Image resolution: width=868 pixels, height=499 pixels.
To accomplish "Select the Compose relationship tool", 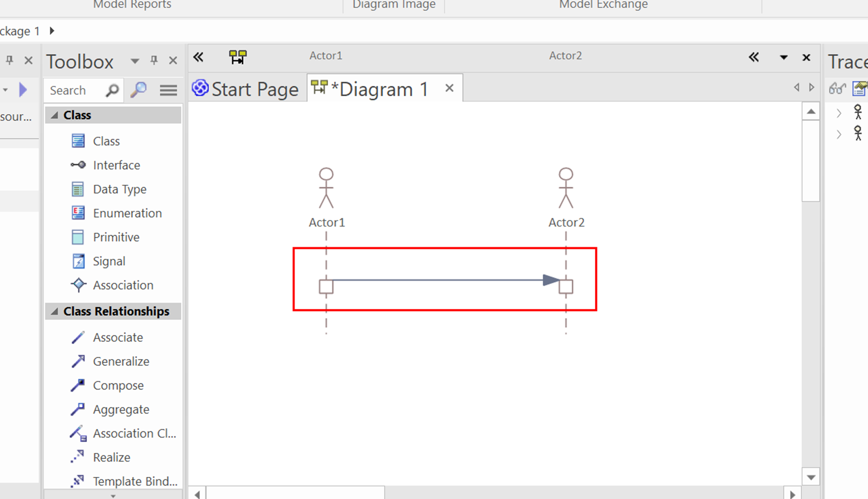I will [x=118, y=386].
